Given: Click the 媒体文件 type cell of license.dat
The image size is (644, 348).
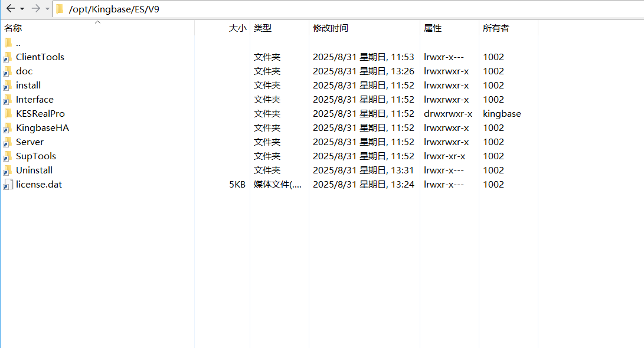Looking at the screenshot, I should coord(277,185).
